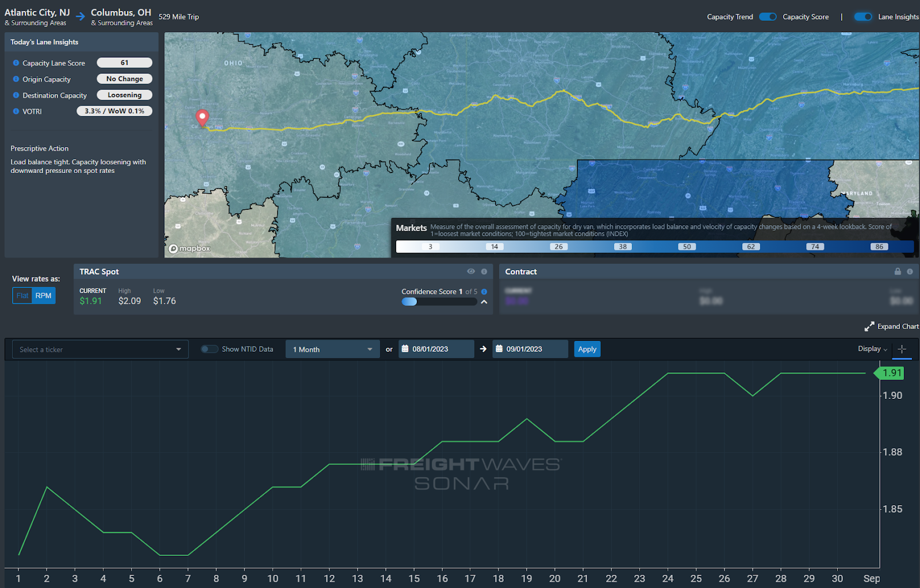Click the info icon beside Capacity Lane Score
This screenshot has width=920, height=588.
pos(16,63)
